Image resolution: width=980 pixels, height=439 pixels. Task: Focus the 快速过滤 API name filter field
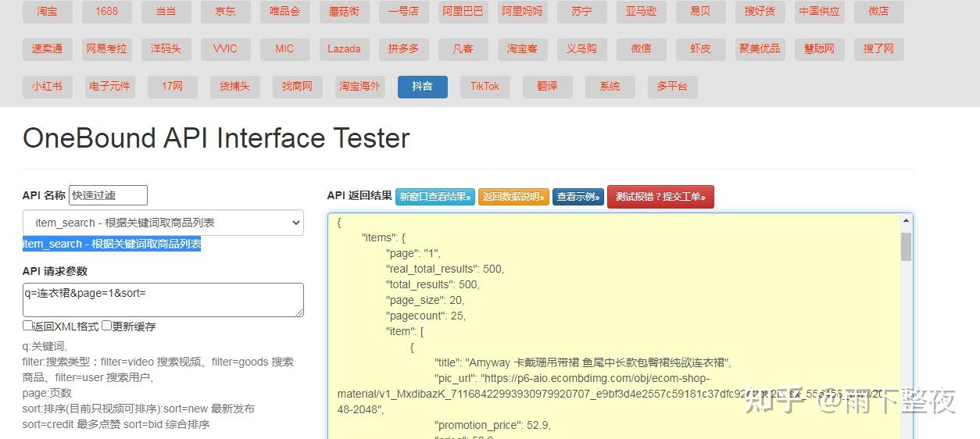click(x=108, y=195)
